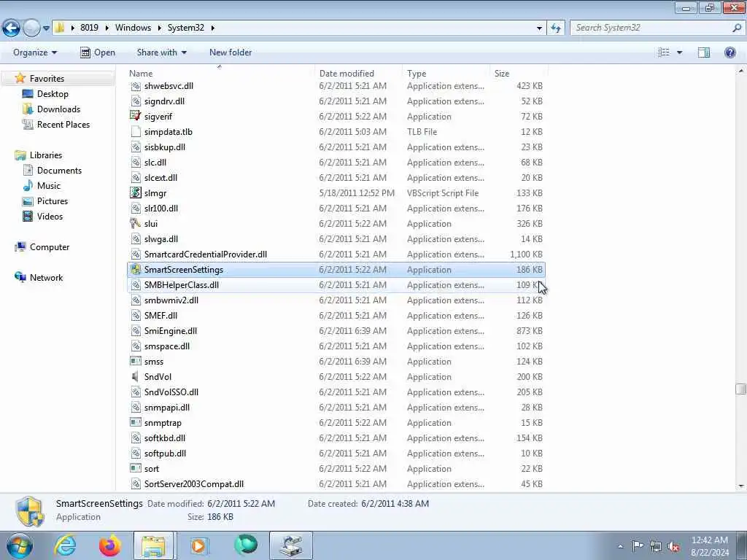Show hidden tray icons arrow
This screenshot has width=747, height=560.
(620, 546)
